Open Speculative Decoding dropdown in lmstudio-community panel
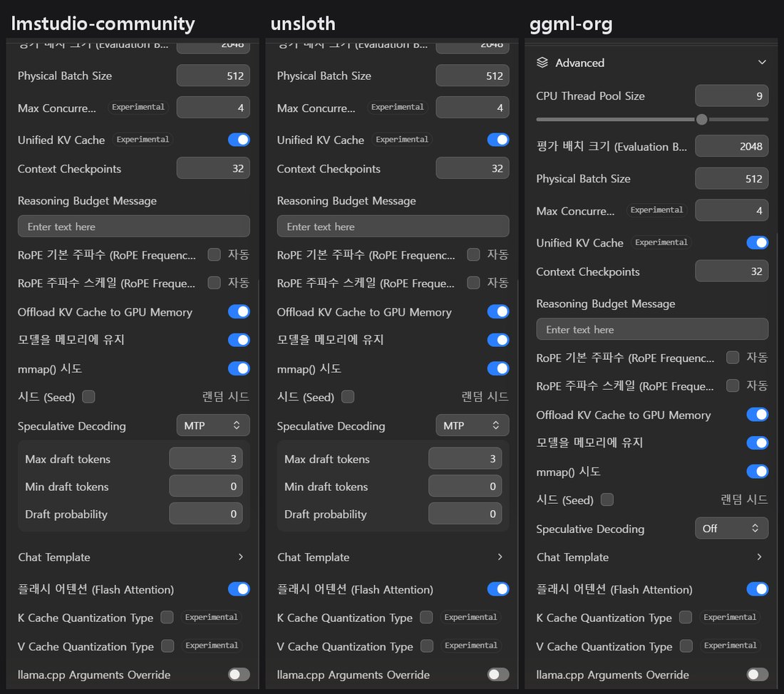The width and height of the screenshot is (784, 694). (x=213, y=425)
